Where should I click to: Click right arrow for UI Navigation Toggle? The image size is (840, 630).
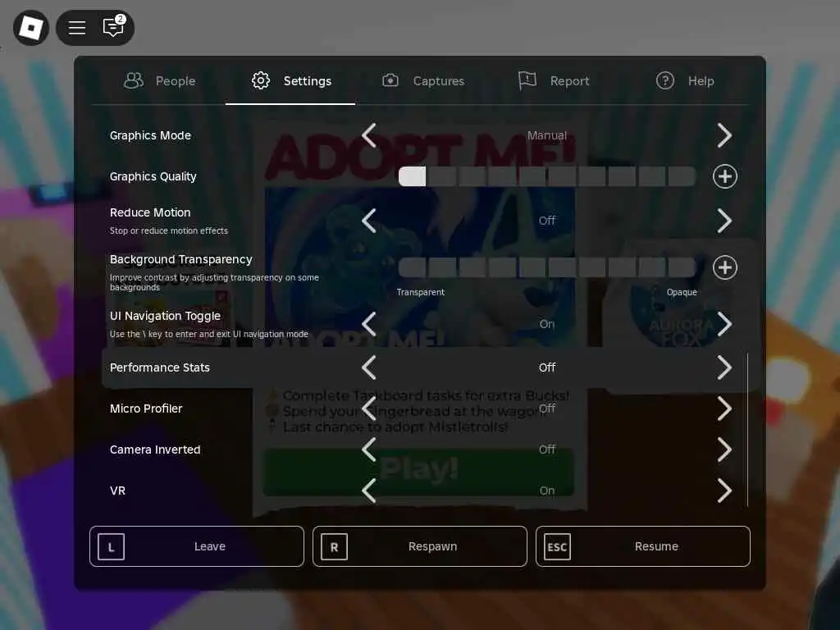(724, 324)
